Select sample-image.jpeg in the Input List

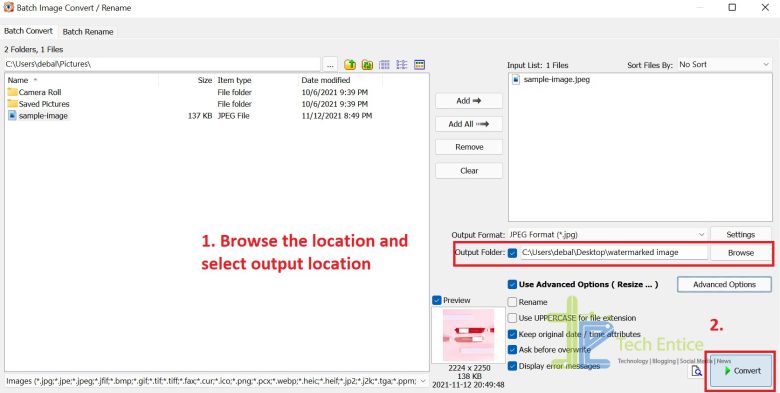[x=557, y=79]
